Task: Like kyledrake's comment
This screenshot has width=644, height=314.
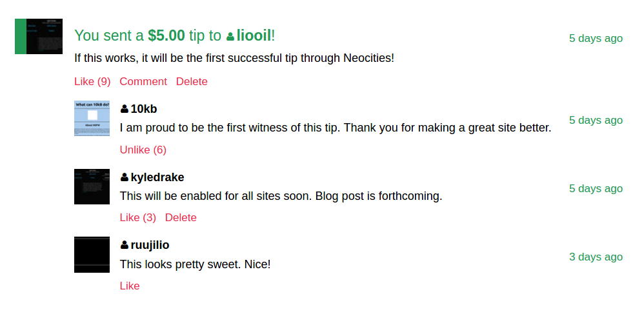Action: tap(138, 217)
